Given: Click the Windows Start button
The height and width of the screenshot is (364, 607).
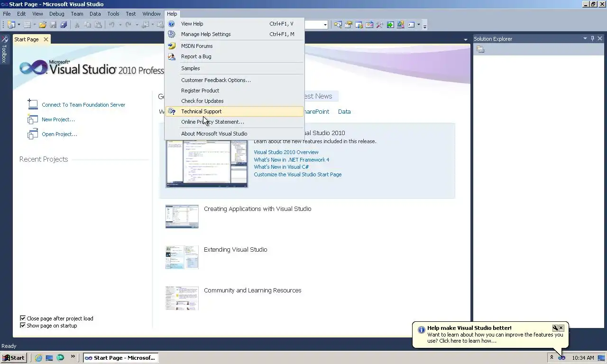Looking at the screenshot, I should click(13, 358).
